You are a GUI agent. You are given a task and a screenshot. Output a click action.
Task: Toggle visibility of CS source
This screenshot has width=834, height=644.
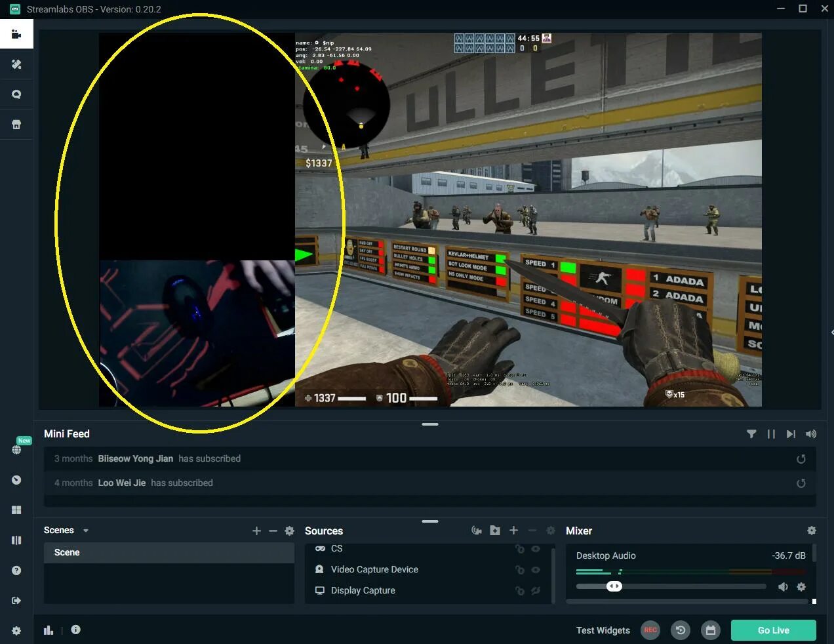point(536,549)
